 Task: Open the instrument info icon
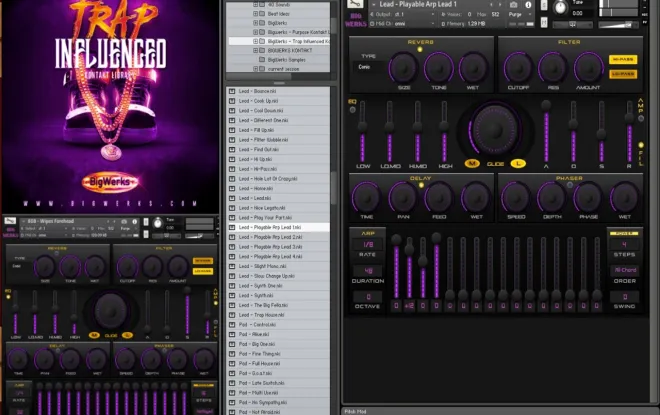coord(528,5)
